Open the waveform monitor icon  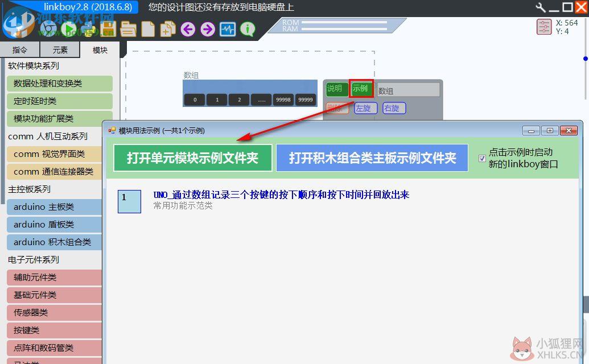pos(228,29)
